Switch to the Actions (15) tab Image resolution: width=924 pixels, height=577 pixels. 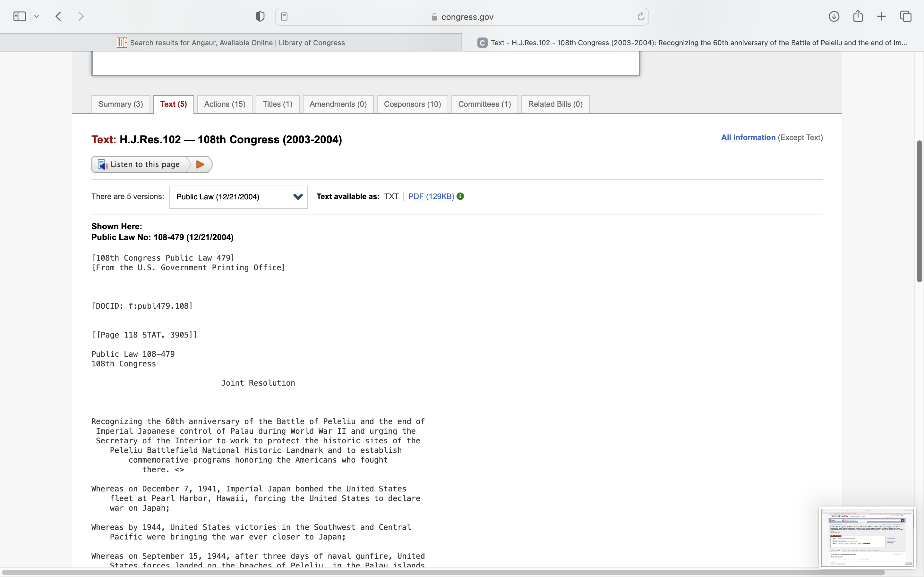pyautogui.click(x=225, y=104)
